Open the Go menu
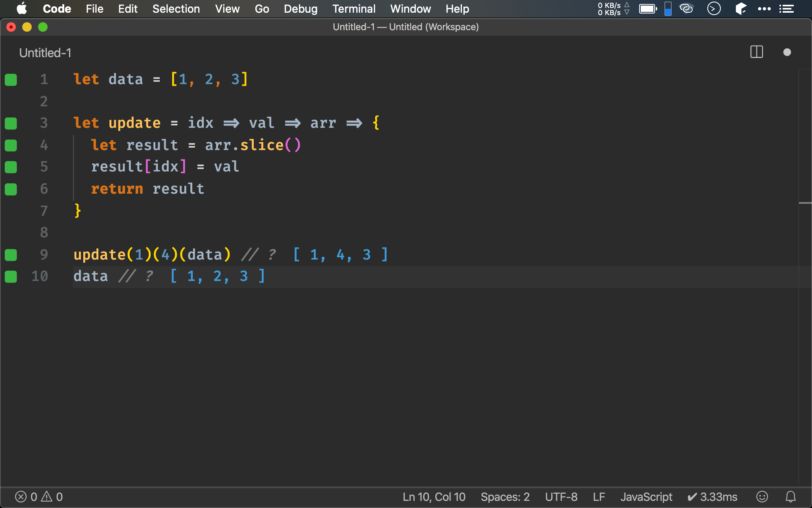 pyautogui.click(x=262, y=9)
